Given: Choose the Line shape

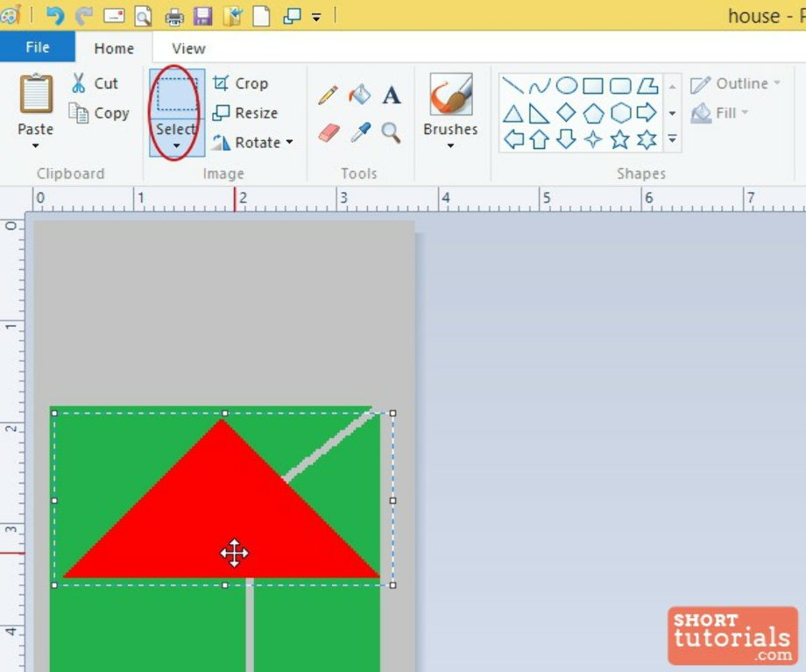Looking at the screenshot, I should tap(513, 85).
